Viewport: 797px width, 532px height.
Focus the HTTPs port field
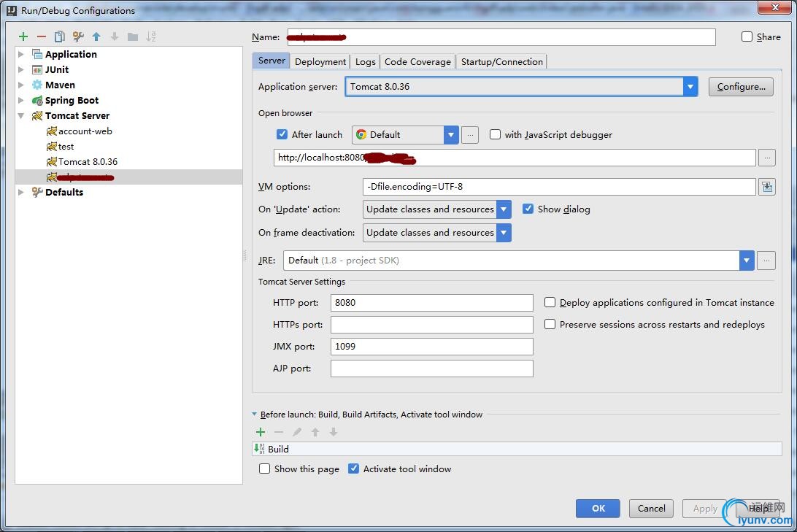click(431, 325)
